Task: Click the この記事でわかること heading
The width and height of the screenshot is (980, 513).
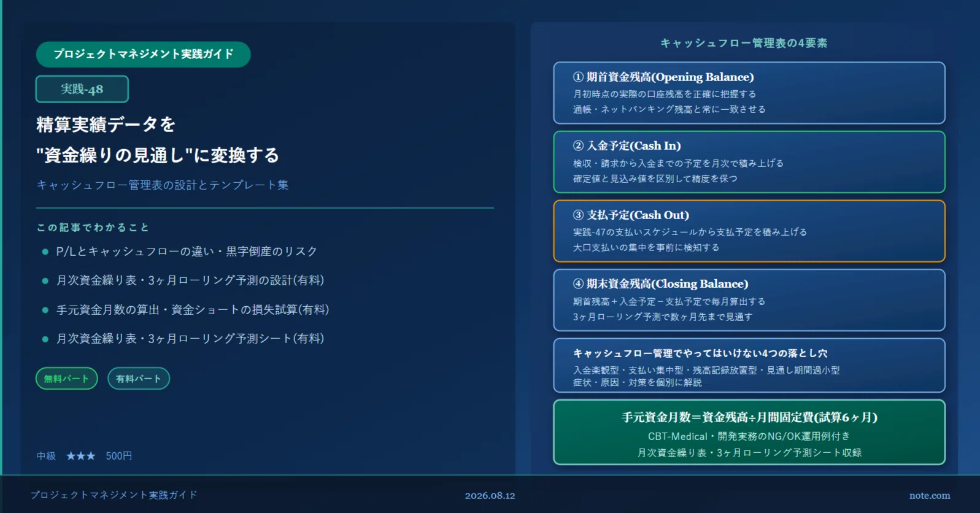Action: pyautogui.click(x=93, y=228)
